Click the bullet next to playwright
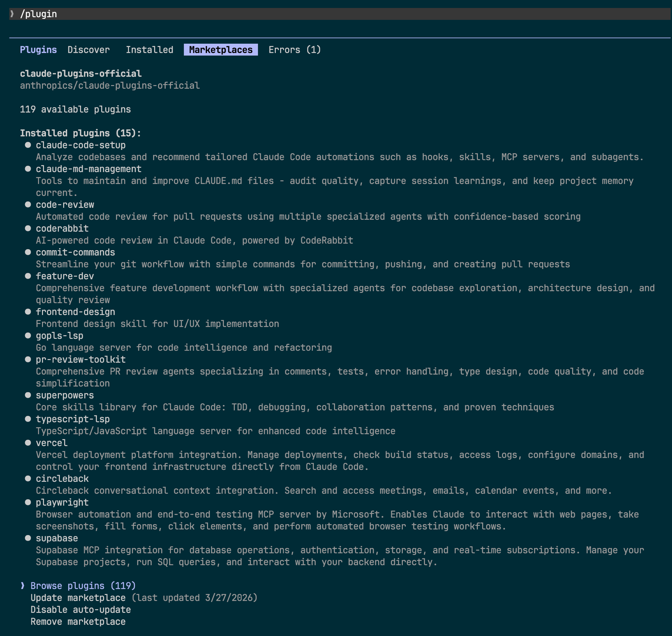The height and width of the screenshot is (636, 672). pyautogui.click(x=28, y=503)
